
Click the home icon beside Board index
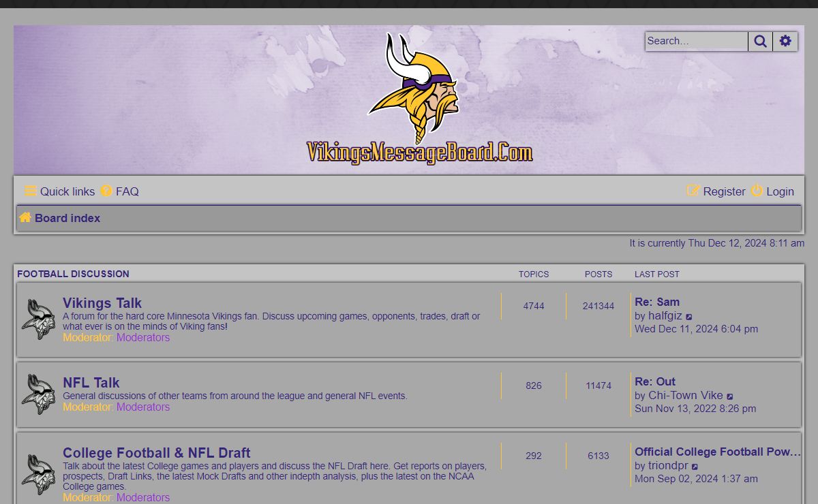[25, 218]
